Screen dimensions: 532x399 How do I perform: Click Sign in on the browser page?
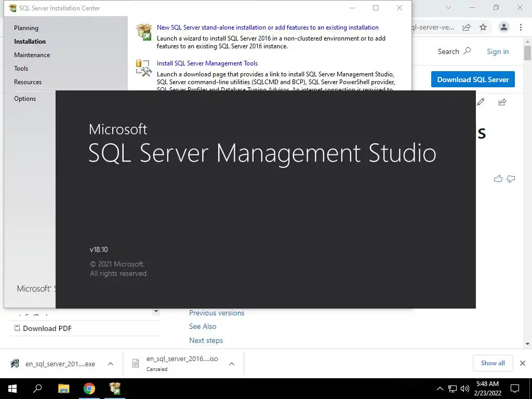(498, 51)
